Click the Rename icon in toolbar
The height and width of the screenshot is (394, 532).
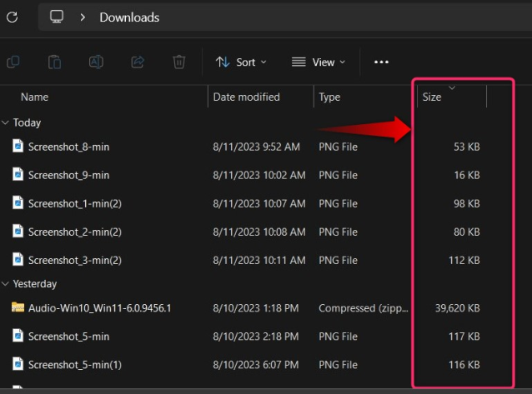[96, 62]
